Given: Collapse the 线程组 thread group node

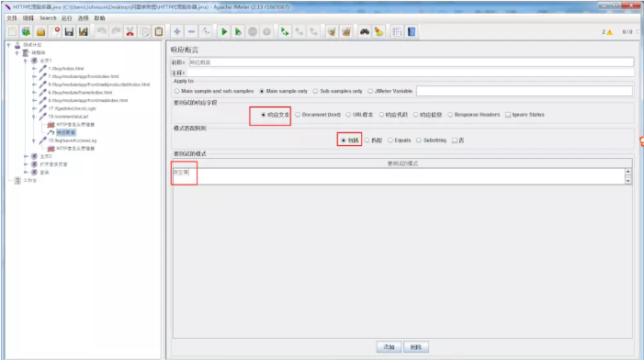Looking at the screenshot, I should coord(17,52).
